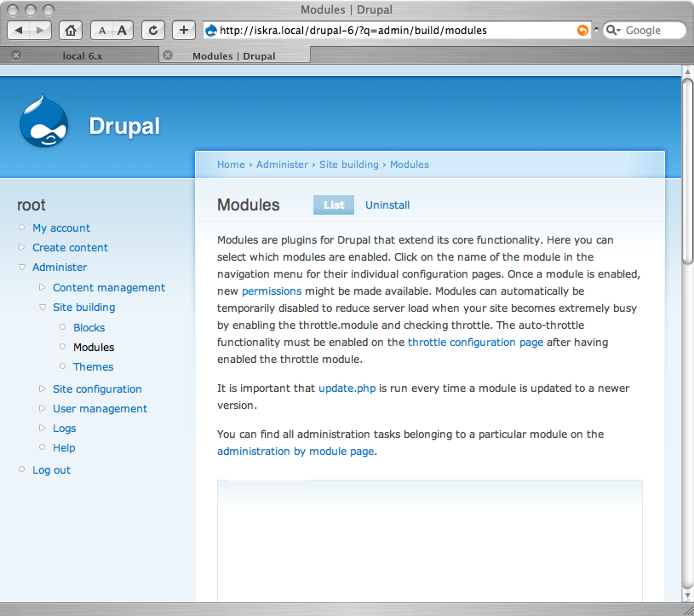The width and height of the screenshot is (694, 616).
Task: Decrease text size with small A button
Action: click(102, 30)
